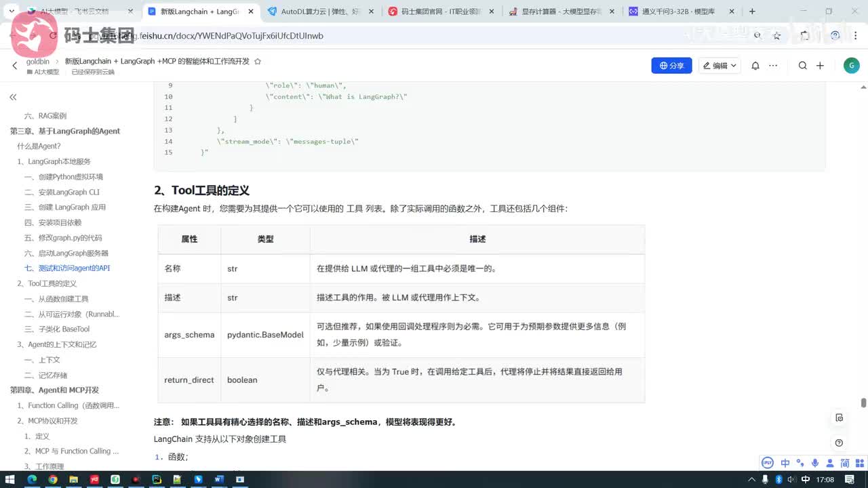Viewport: 868px width, 488px height.
Task: Select highlighted 七、测试和访问agent的API entry
Action: coord(67,268)
